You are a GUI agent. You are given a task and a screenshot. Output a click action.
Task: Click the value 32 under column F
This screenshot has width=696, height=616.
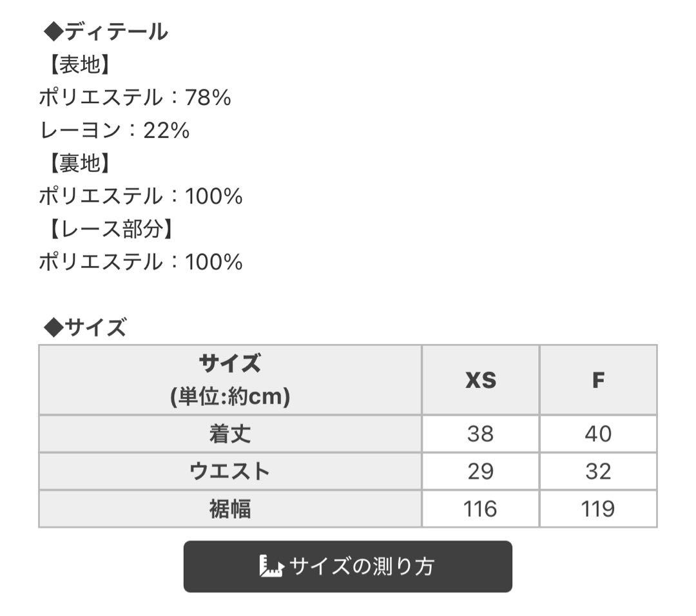coord(598,471)
